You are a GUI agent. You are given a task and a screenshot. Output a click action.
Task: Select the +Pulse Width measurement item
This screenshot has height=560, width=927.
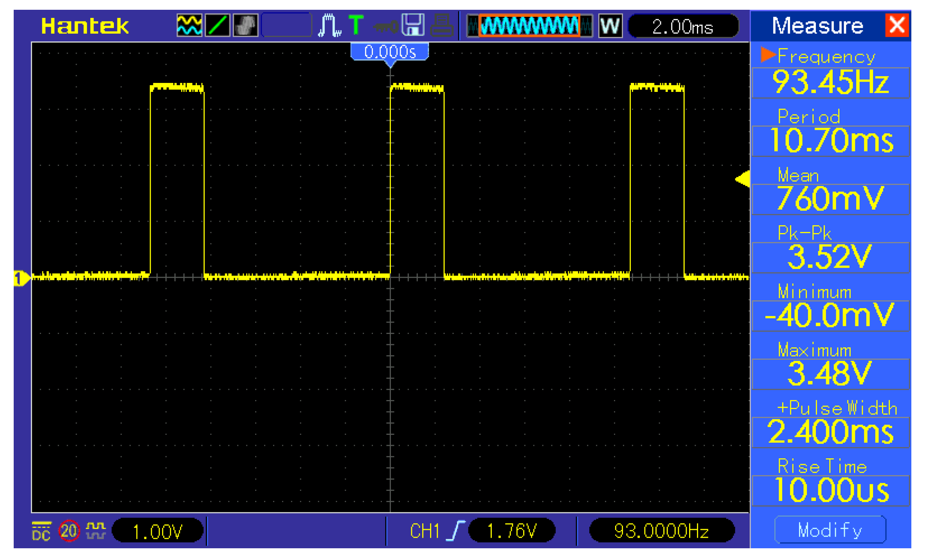(x=837, y=408)
